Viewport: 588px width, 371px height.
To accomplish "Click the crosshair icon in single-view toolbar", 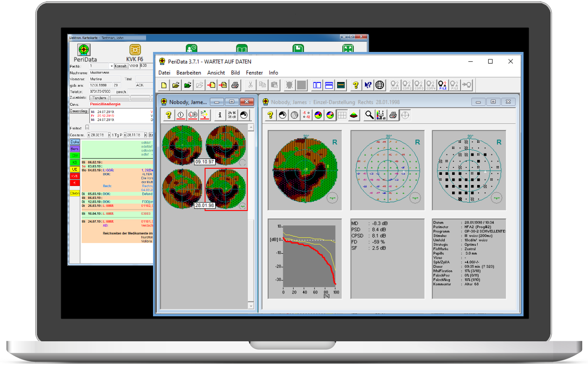I will point(405,115).
